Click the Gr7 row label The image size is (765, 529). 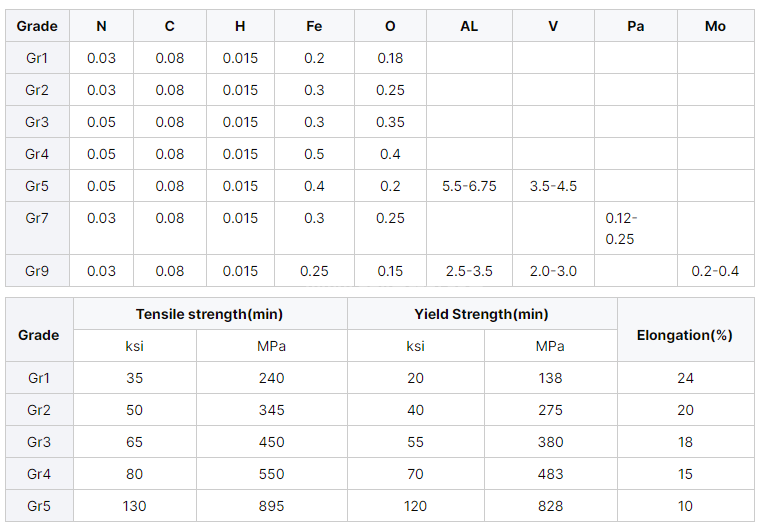coord(37,218)
